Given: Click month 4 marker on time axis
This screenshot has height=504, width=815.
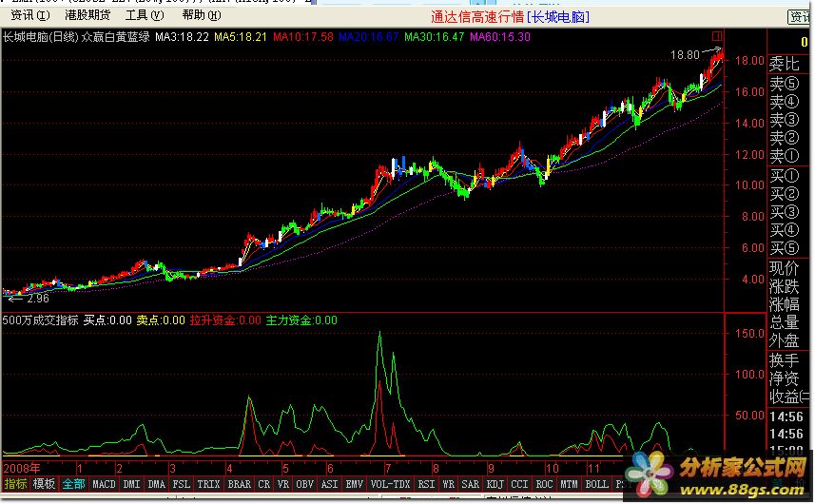Looking at the screenshot, I should click(x=230, y=468).
